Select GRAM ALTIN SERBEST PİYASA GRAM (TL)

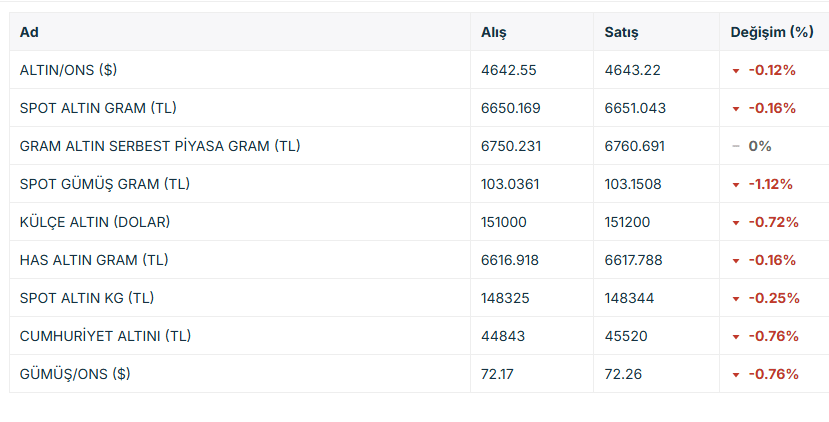click(160, 146)
